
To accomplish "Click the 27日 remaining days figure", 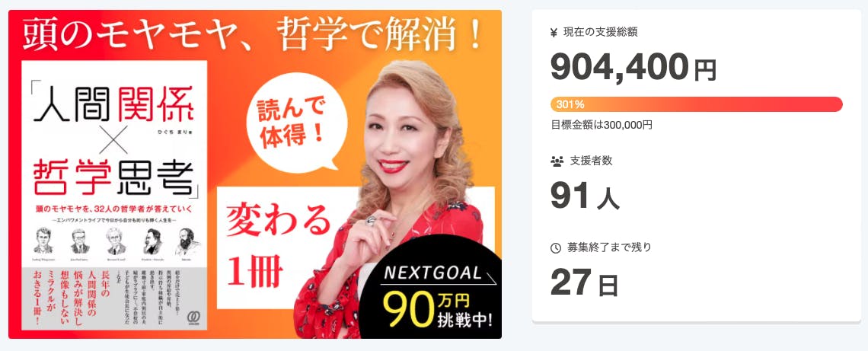I will 584,282.
